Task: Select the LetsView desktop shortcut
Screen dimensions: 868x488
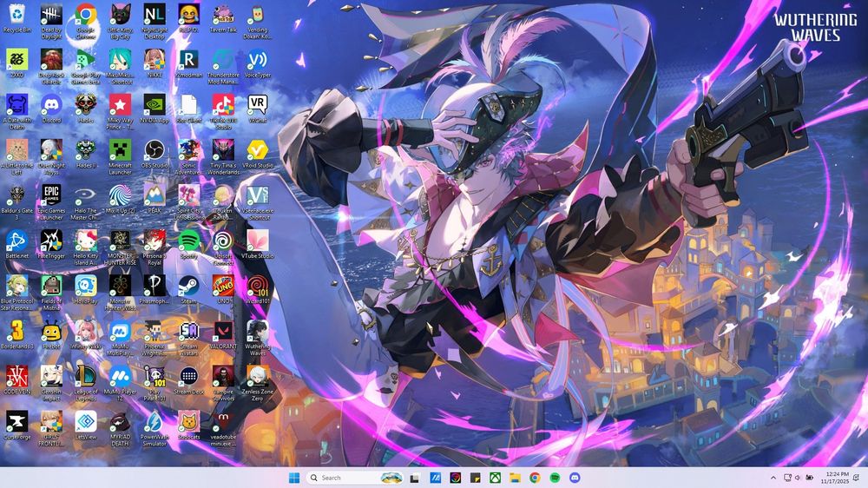Action: click(x=86, y=426)
